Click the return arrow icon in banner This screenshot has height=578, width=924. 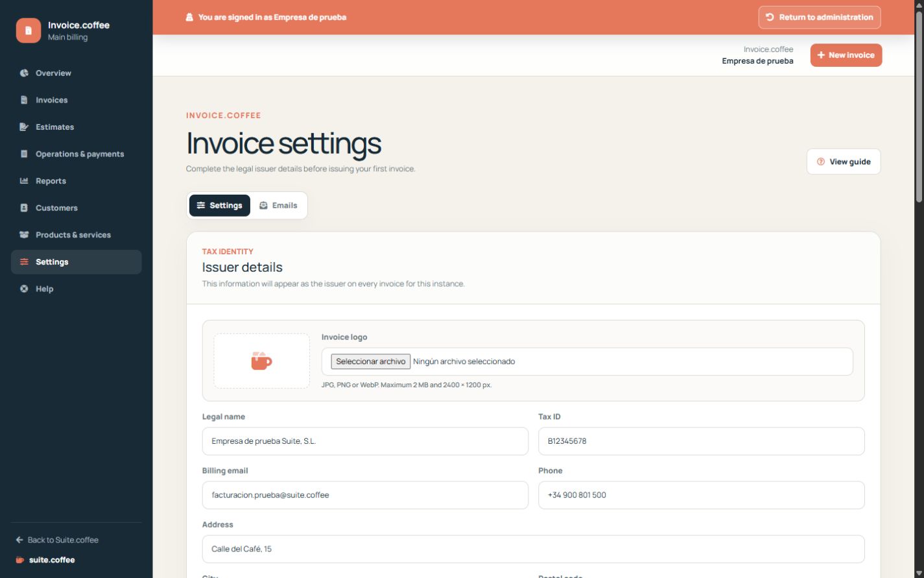pyautogui.click(x=770, y=18)
